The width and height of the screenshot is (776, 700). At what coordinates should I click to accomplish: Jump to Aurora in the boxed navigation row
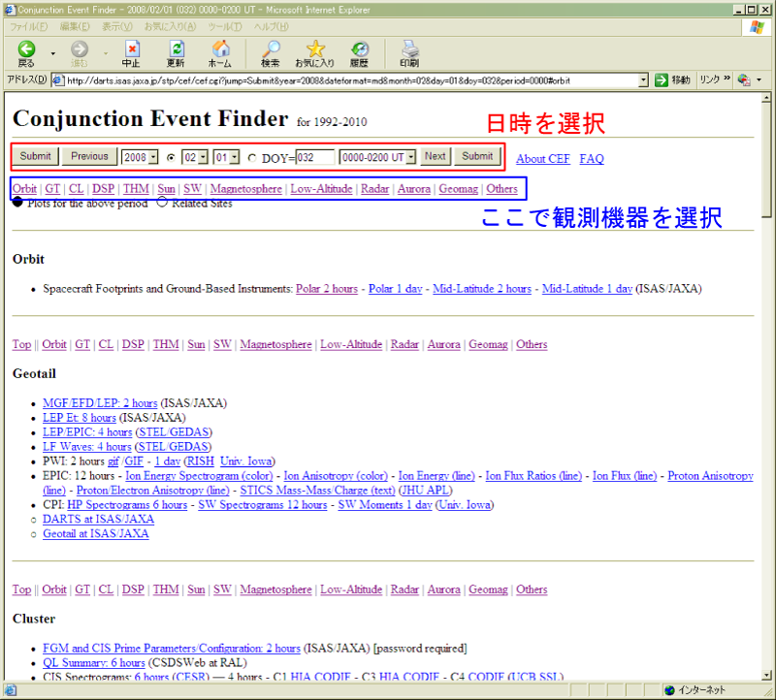(x=414, y=188)
